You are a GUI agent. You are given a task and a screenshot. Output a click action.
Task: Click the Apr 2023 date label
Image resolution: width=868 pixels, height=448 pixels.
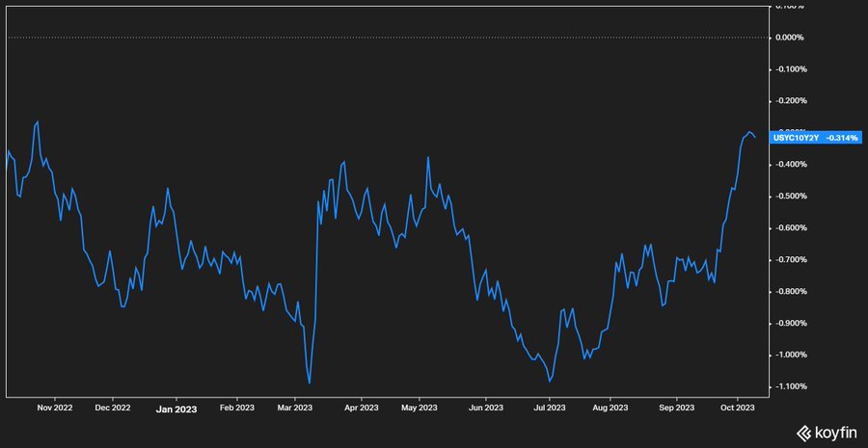(361, 408)
